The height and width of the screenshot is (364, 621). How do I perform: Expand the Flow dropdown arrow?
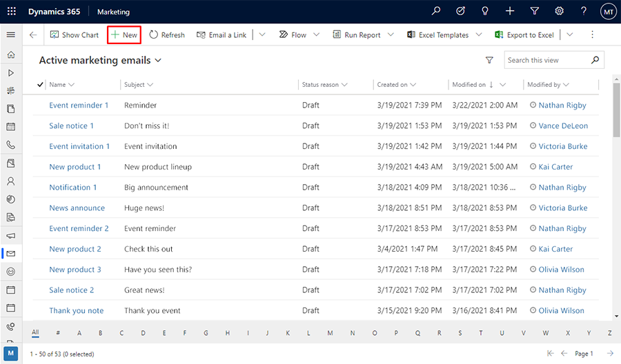[317, 35]
